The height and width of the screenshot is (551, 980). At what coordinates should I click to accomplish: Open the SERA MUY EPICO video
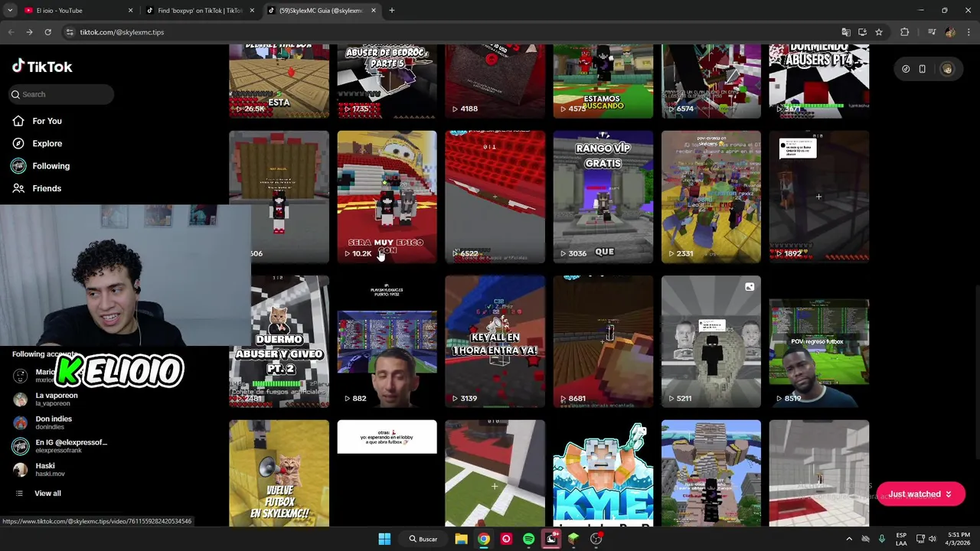pos(387,197)
